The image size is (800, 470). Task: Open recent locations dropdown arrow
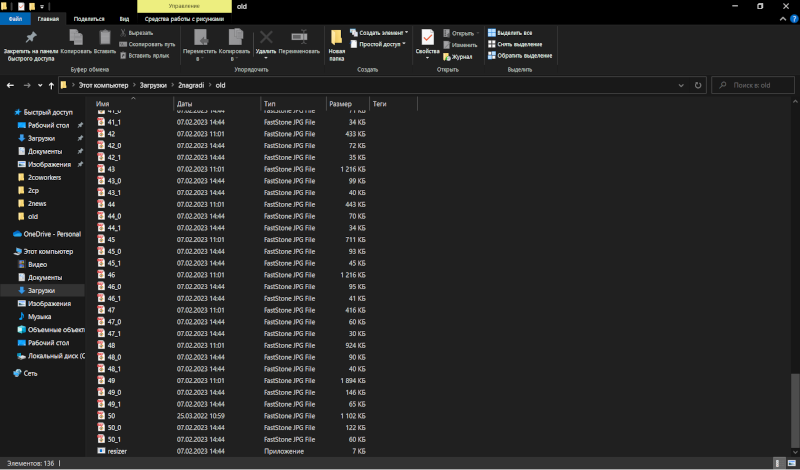[x=40, y=86]
